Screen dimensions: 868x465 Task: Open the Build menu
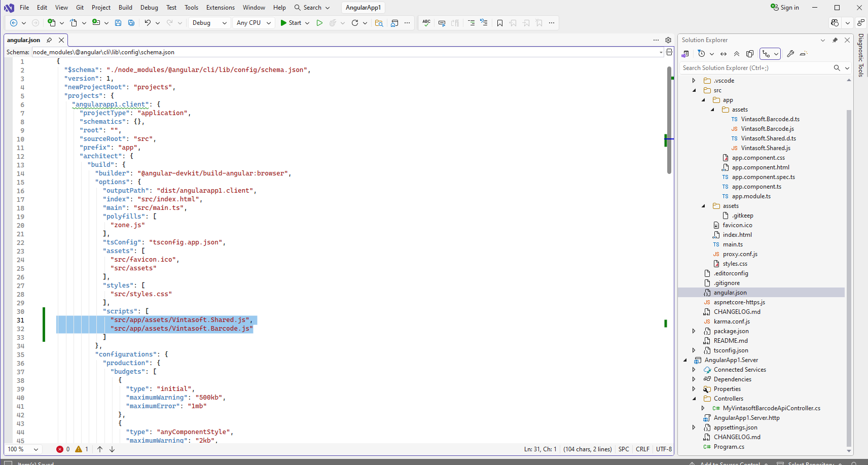pyautogui.click(x=125, y=8)
